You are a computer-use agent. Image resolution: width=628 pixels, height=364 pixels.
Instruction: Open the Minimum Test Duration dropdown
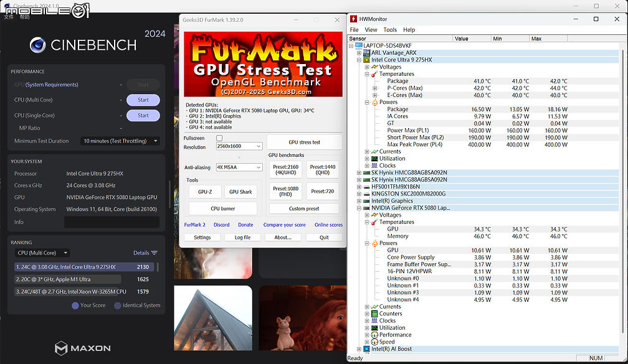pyautogui.click(x=120, y=141)
